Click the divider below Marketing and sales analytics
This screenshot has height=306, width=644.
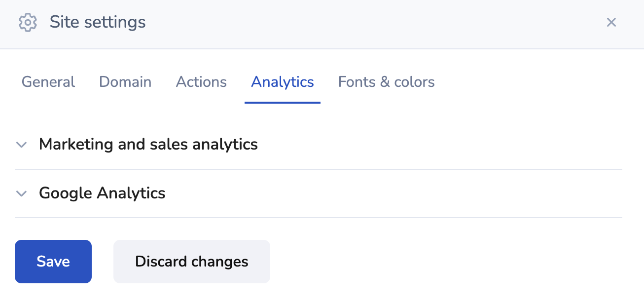[x=319, y=169]
